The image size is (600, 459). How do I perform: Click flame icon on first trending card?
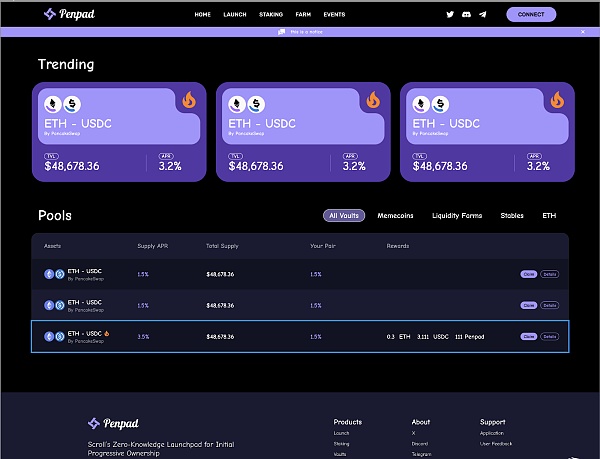coord(189,99)
